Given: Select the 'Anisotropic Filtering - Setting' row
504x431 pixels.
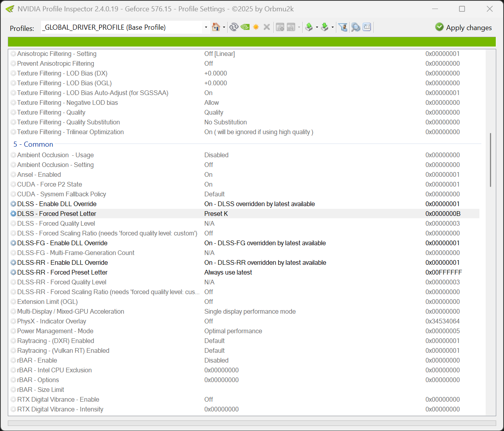Looking at the screenshot, I should [245, 54].
